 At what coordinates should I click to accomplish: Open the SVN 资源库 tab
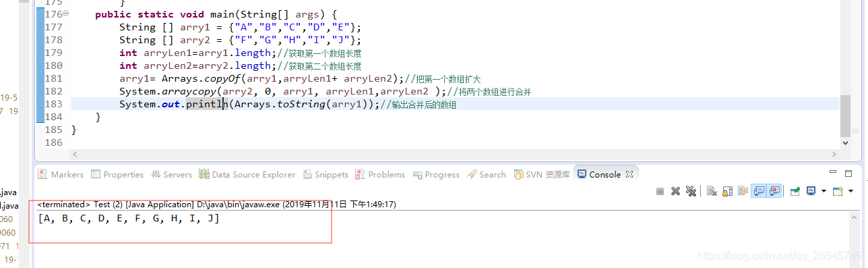point(542,174)
